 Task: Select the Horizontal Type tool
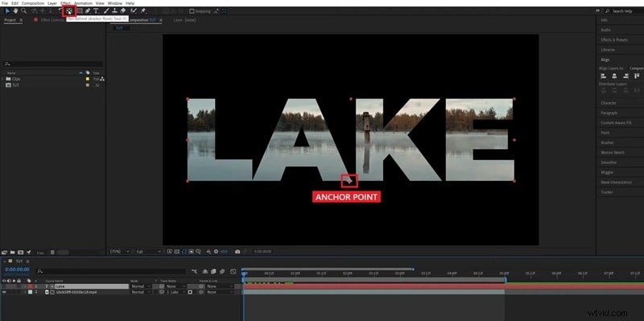pos(96,10)
